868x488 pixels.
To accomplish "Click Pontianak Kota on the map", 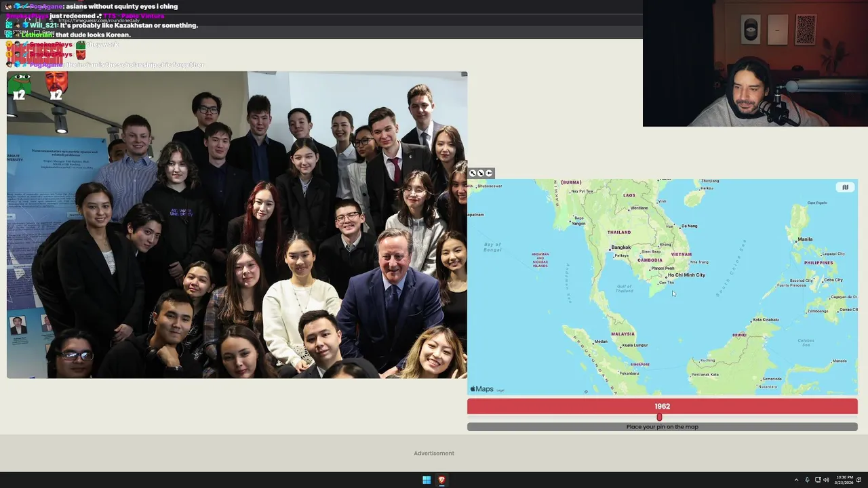I will (706, 374).
